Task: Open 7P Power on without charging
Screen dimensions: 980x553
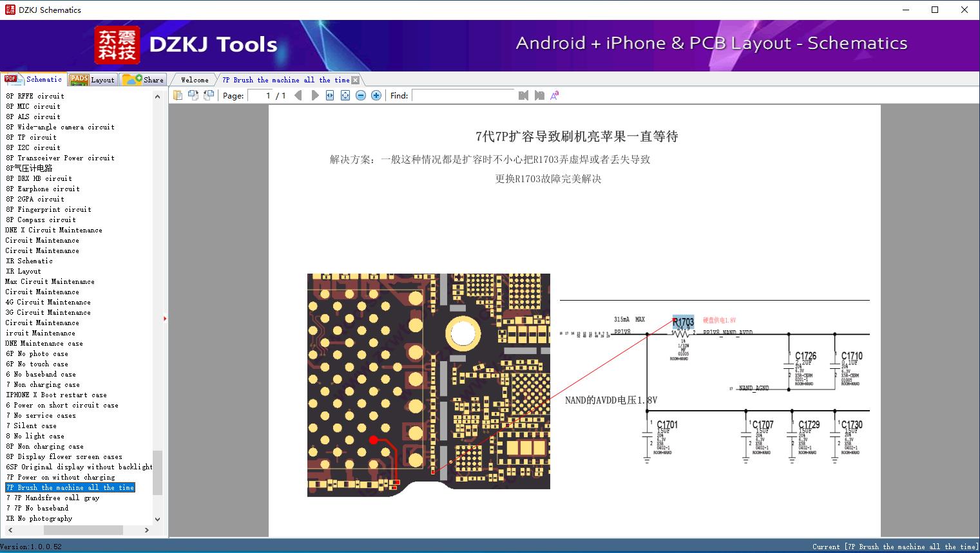Action: [60, 477]
